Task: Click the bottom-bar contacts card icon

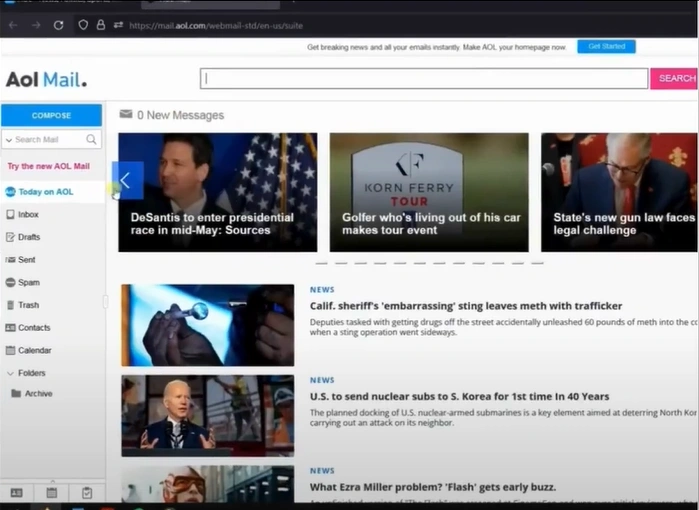Action: [x=16, y=493]
